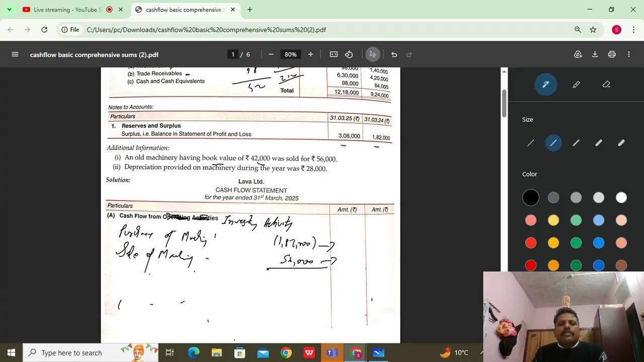Click the PDF title in toolbar
Screen dimensions: 644x362
click(94, 54)
